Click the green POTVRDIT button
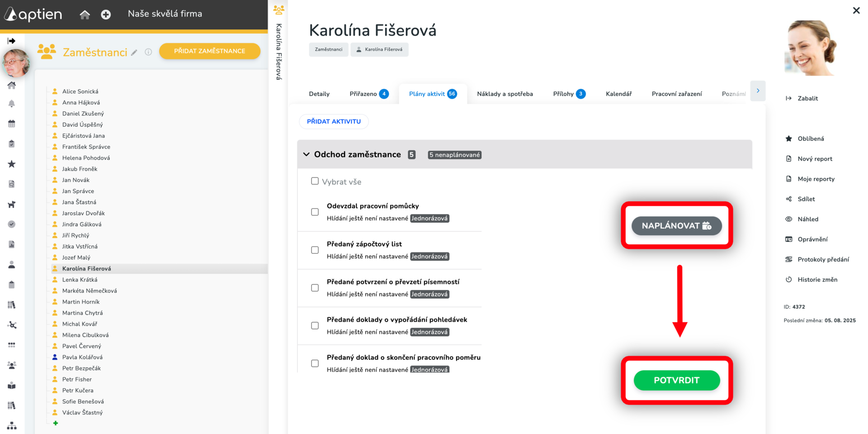 click(677, 380)
